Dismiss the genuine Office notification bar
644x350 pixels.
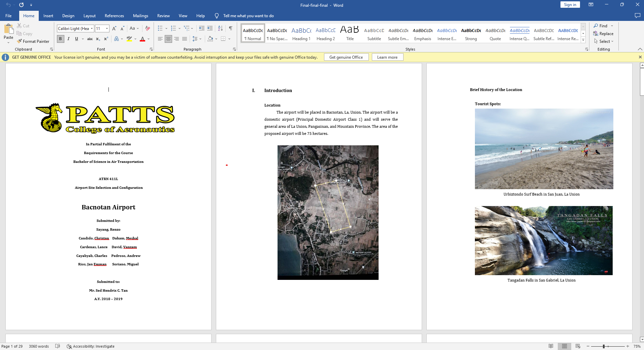click(640, 57)
